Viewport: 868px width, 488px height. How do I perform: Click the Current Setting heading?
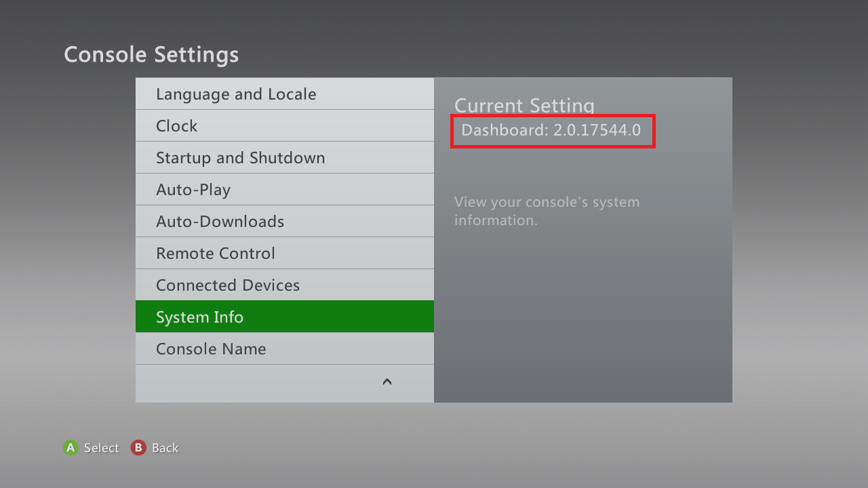(524, 106)
